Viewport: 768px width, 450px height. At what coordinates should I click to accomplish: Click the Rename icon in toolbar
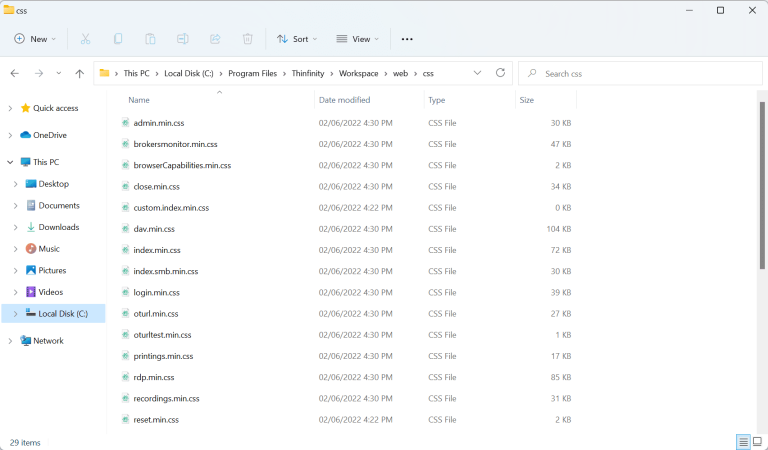click(x=183, y=39)
